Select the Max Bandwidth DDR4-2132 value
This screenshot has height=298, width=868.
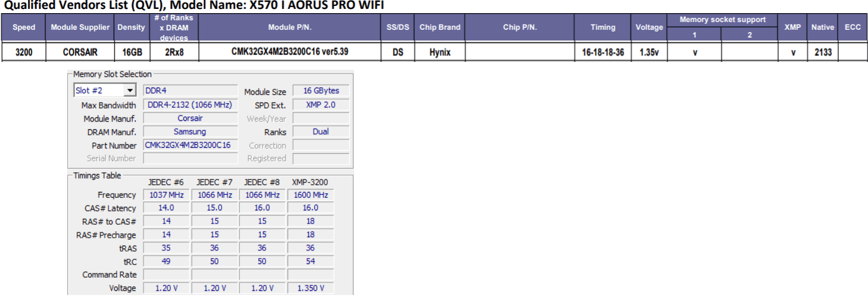[191, 105]
